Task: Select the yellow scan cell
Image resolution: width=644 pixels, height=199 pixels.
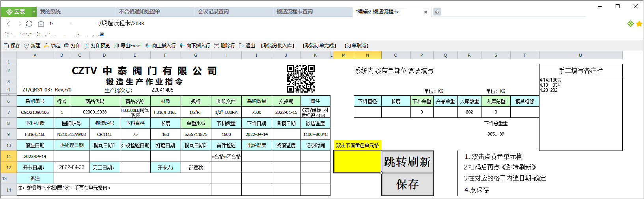Action: (357, 162)
